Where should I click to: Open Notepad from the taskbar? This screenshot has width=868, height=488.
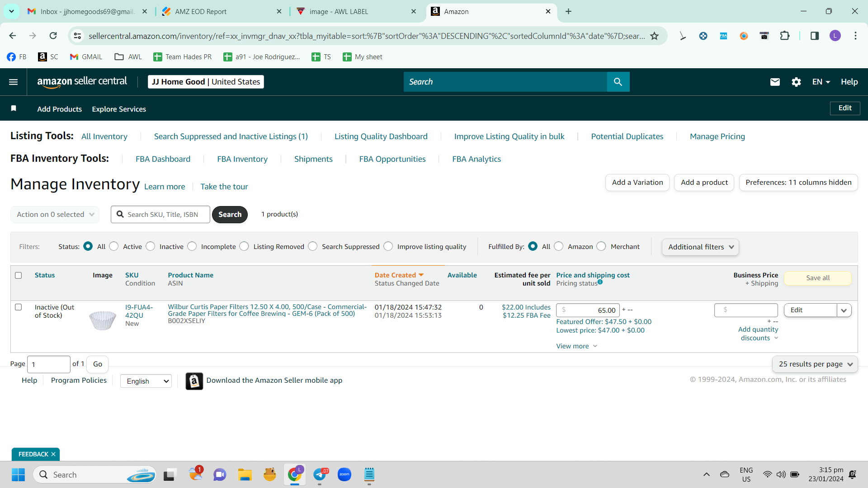(x=369, y=474)
